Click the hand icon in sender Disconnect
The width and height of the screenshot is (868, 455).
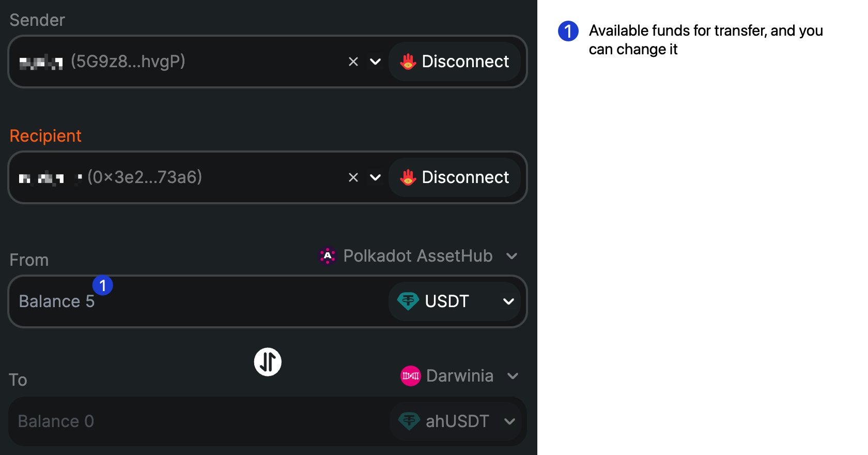408,62
